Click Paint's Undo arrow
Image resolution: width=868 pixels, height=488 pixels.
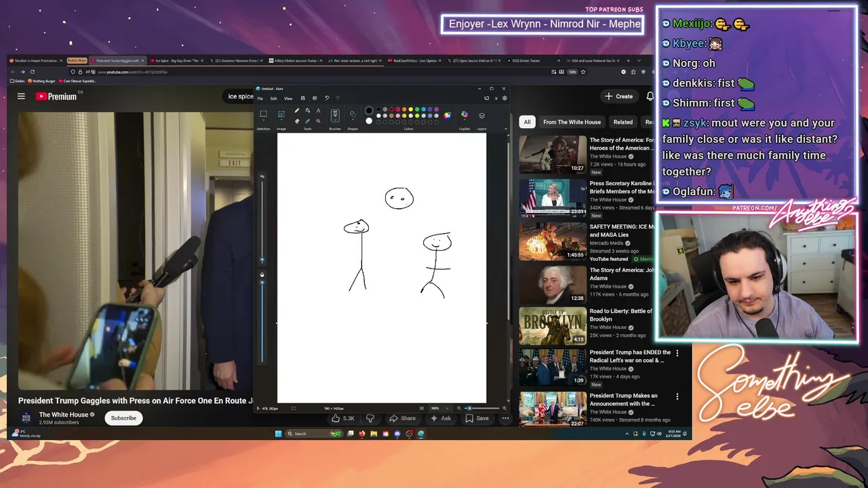click(x=327, y=98)
